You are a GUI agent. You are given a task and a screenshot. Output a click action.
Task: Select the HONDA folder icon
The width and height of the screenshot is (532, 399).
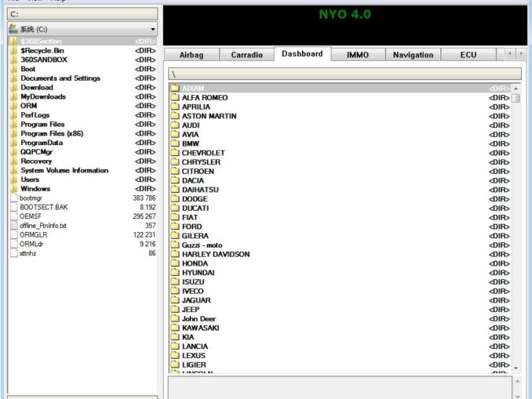[x=175, y=263]
